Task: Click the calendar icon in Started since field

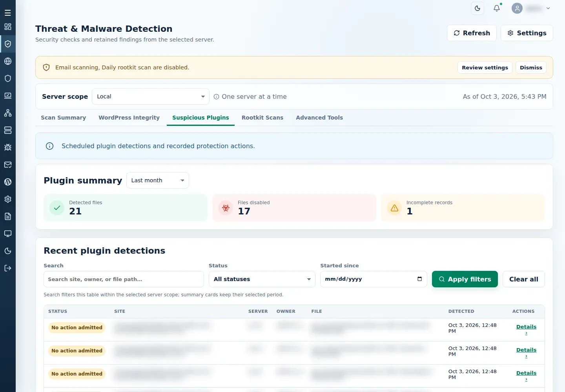Action: [x=419, y=279]
